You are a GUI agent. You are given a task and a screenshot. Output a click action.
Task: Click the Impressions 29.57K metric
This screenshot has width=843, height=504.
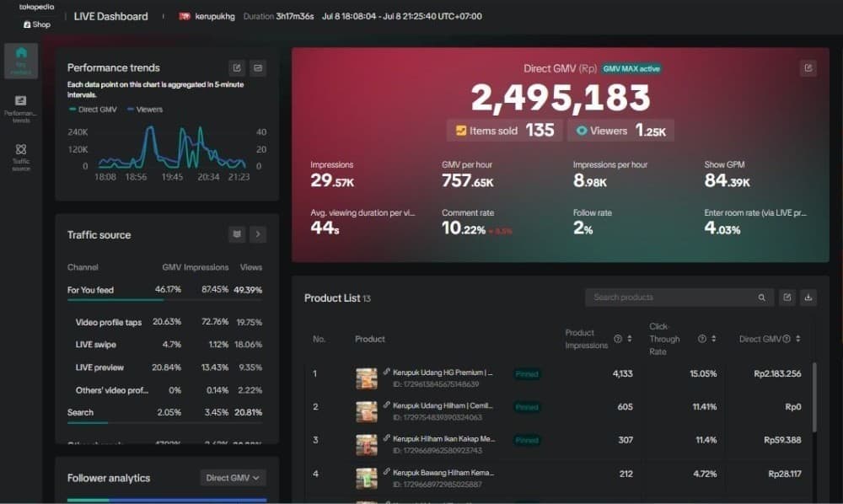click(332, 174)
